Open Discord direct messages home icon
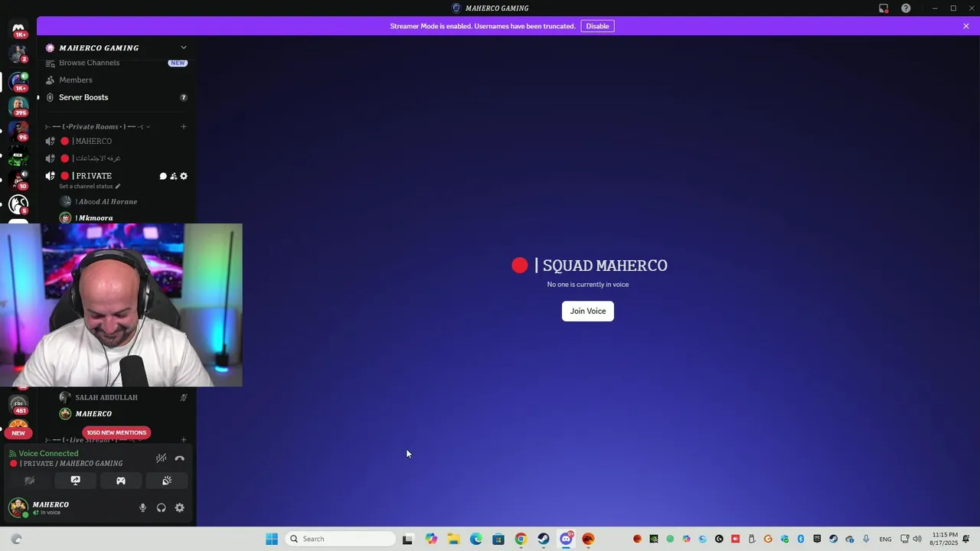 pos(18,29)
